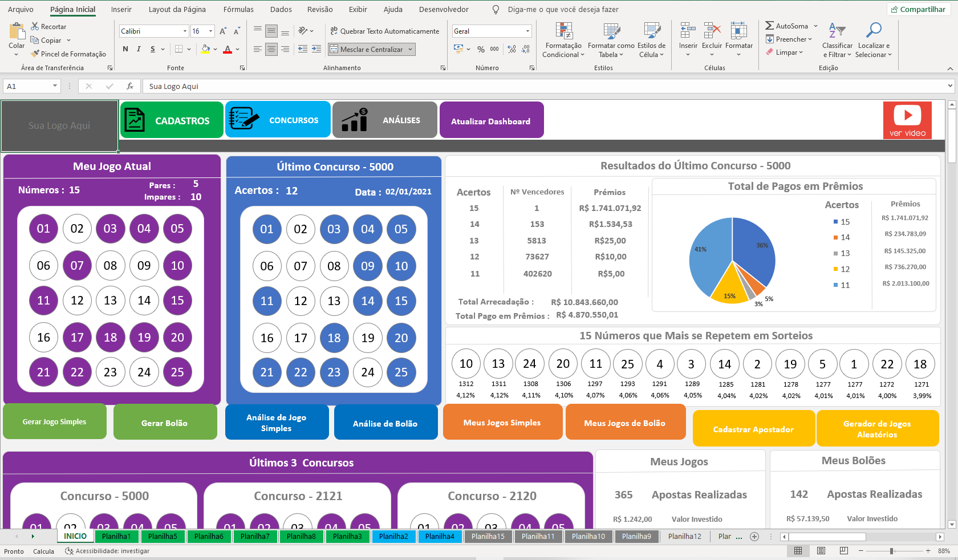Image resolution: width=958 pixels, height=560 pixels.
Task: Click the CADASTROS button
Action: [172, 120]
